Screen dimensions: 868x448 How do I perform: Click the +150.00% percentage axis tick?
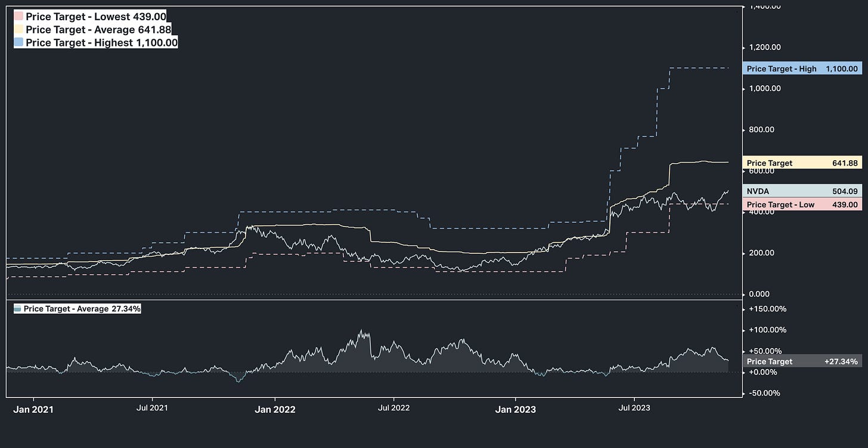(767, 309)
